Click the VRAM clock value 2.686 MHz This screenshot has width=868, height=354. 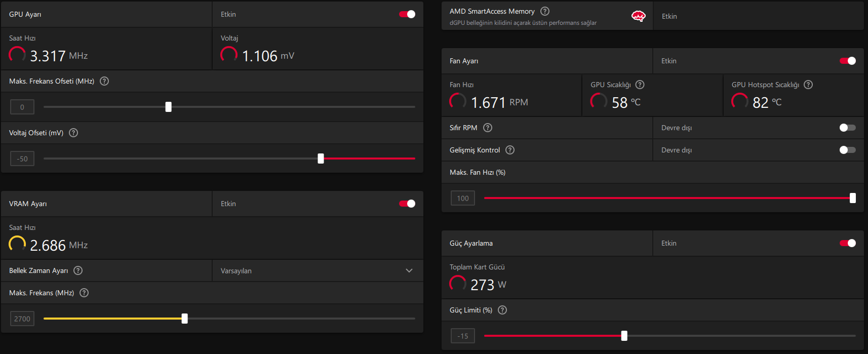point(59,245)
